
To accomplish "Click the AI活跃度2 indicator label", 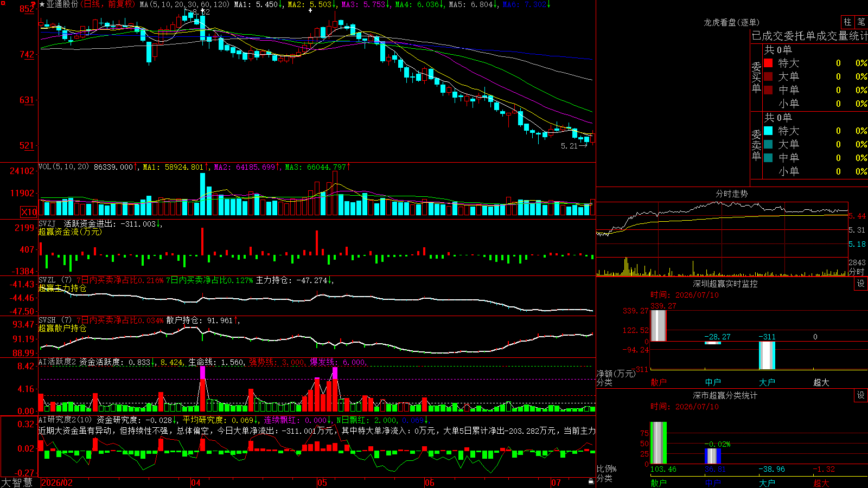I will coord(58,362).
